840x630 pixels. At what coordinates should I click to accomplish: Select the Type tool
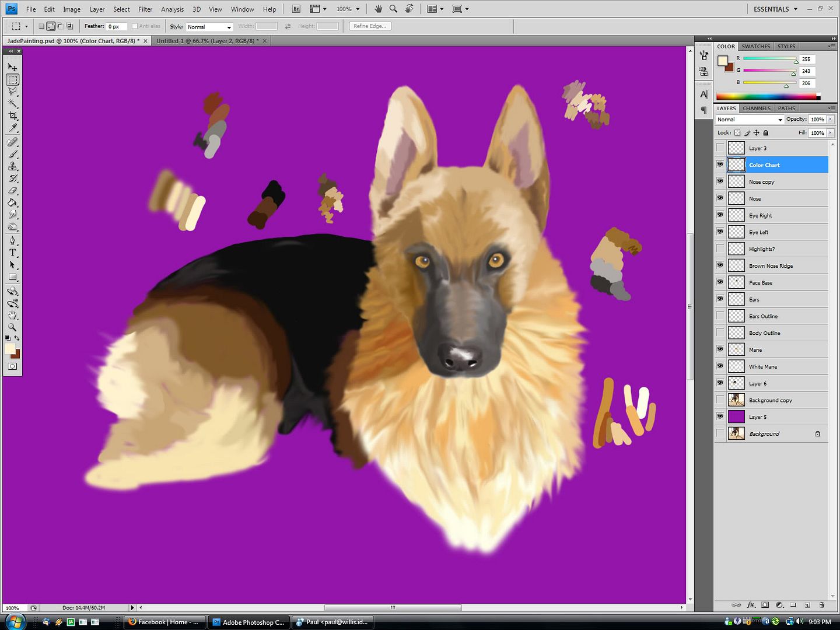[12, 253]
